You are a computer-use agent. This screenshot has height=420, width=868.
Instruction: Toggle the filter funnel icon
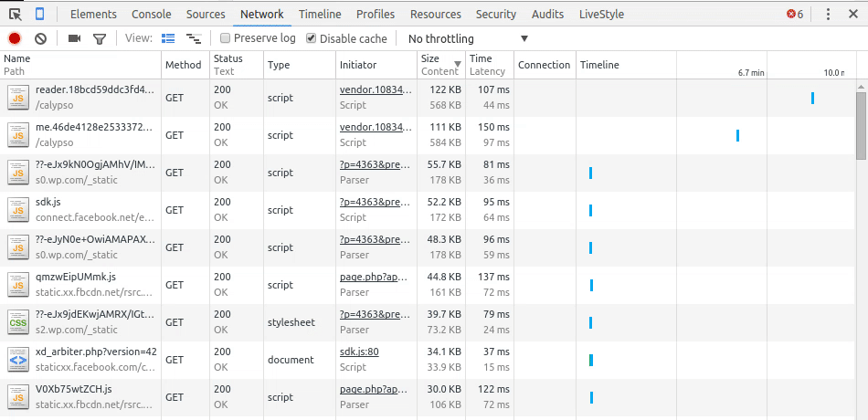[100, 38]
